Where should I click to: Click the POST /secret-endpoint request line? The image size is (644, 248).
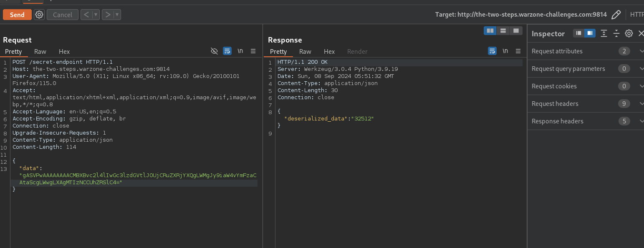[x=63, y=62]
